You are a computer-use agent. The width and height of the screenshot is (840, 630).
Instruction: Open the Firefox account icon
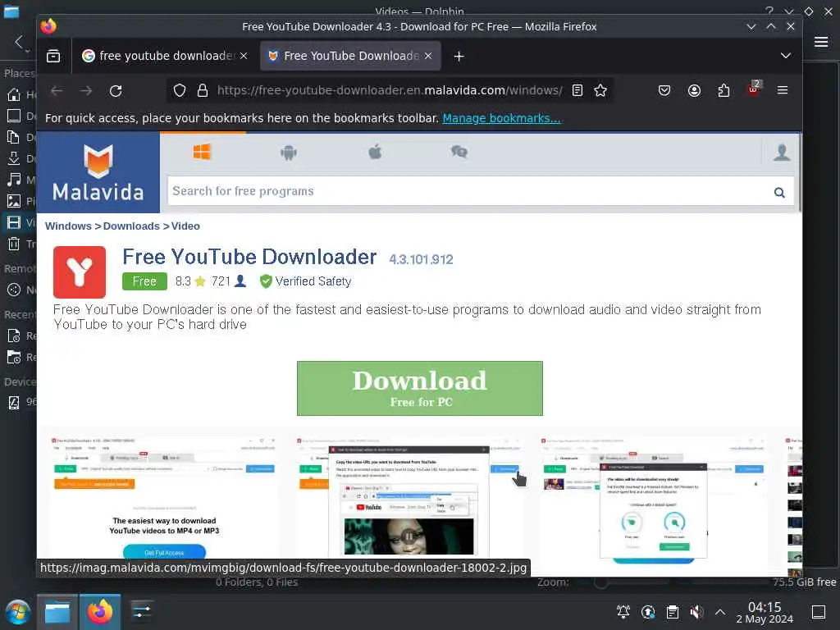694,90
